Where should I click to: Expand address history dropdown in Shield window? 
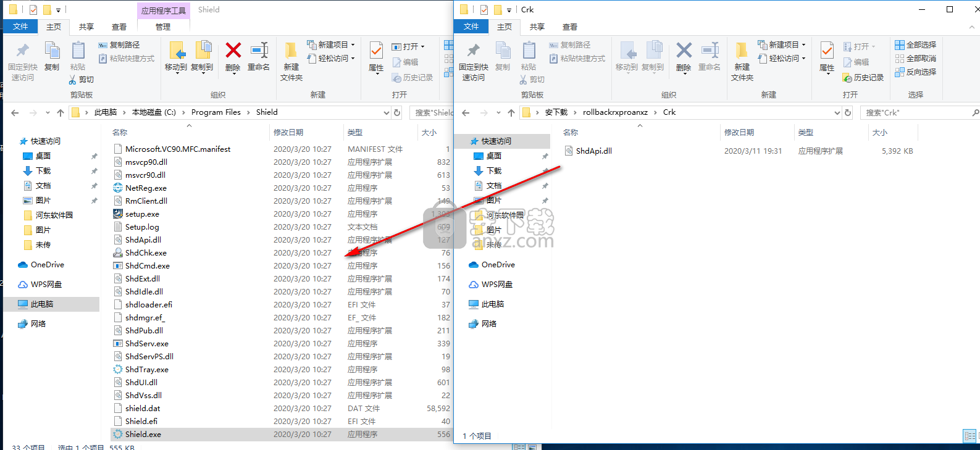click(387, 112)
